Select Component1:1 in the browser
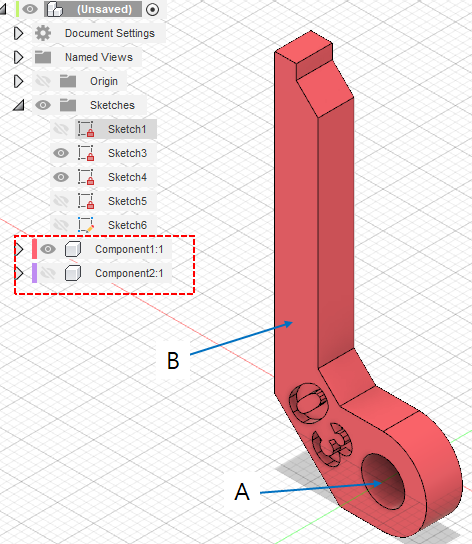The image size is (472, 544). (129, 249)
